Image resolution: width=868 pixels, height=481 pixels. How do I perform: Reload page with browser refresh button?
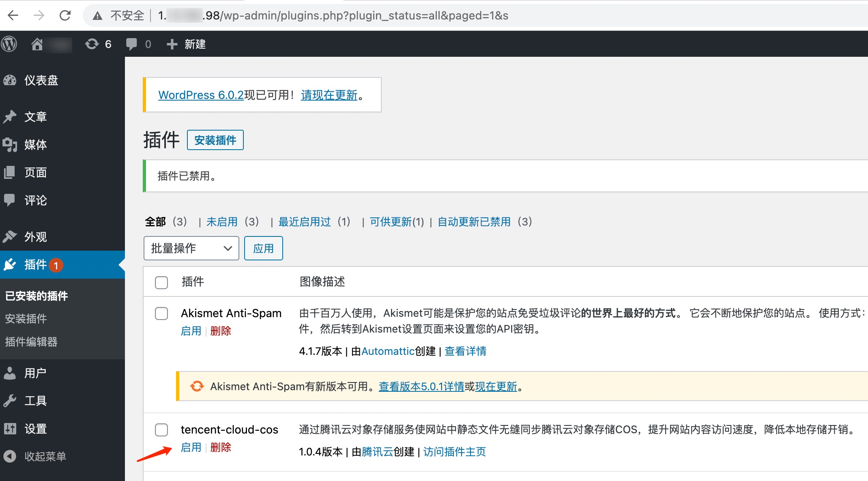tap(65, 15)
